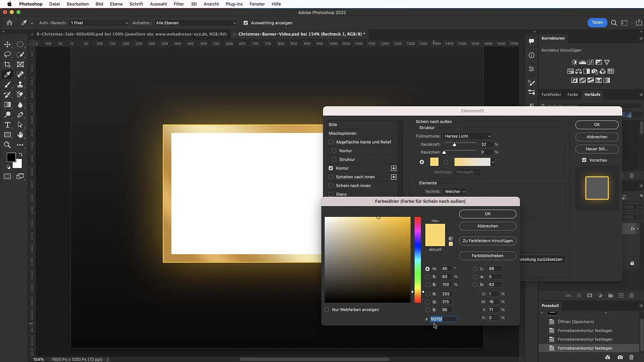Select the Crop tool
The image size is (644, 362).
point(7,64)
